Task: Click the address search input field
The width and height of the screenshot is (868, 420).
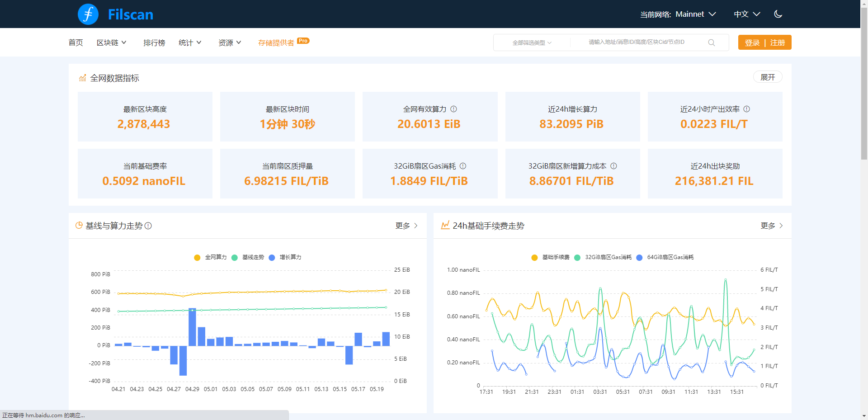Action: click(636, 42)
